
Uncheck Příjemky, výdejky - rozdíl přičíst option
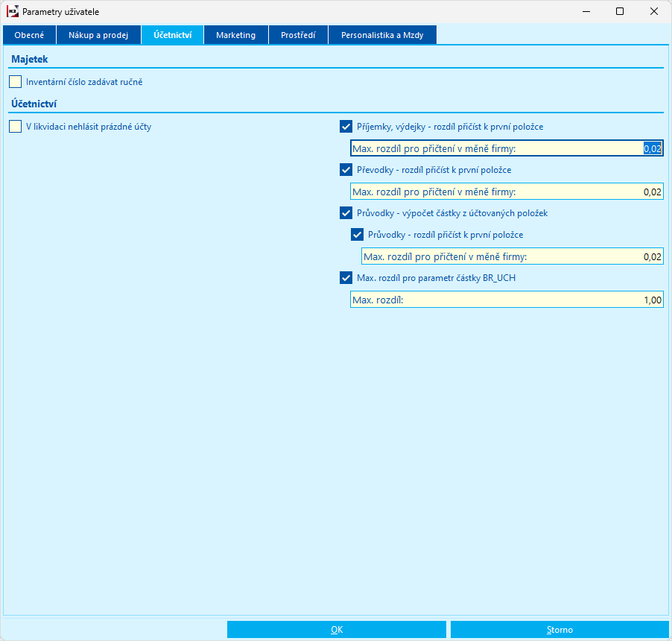coord(346,127)
